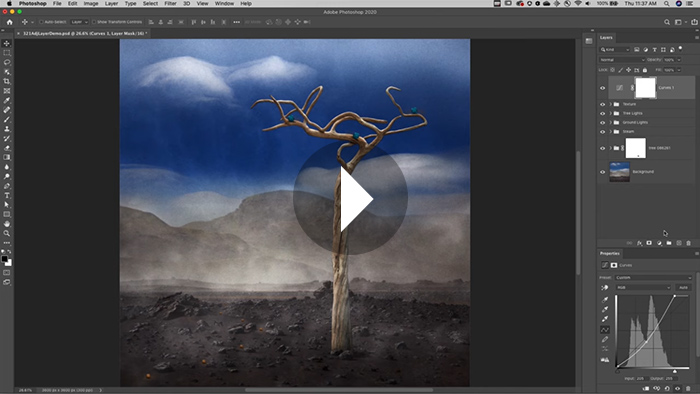Open the search icon in options bar
Image resolution: width=700 pixels, height=394 pixels.
(x=667, y=22)
